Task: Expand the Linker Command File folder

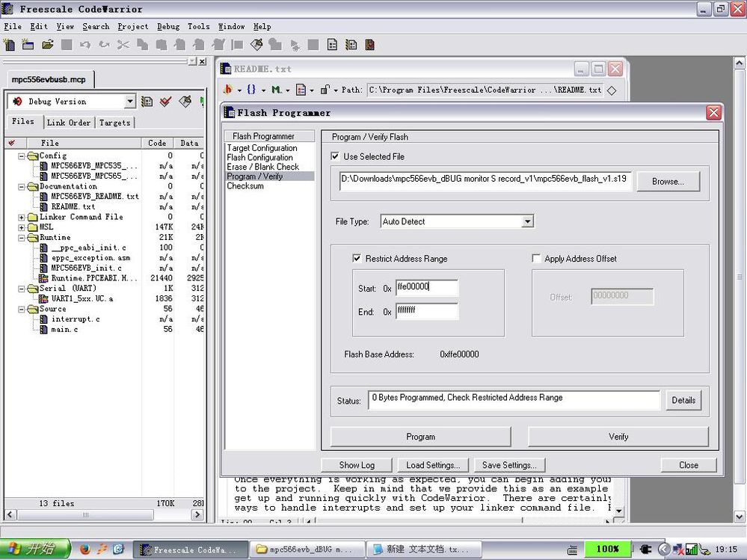Action: [22, 217]
